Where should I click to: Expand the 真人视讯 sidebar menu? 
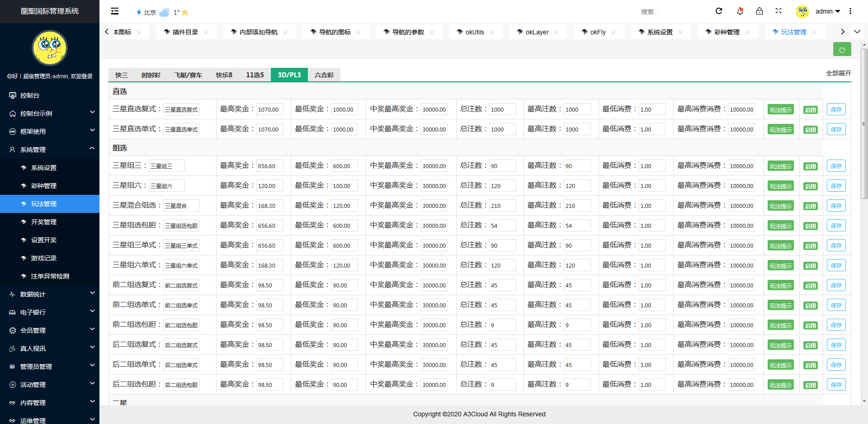[50, 349]
